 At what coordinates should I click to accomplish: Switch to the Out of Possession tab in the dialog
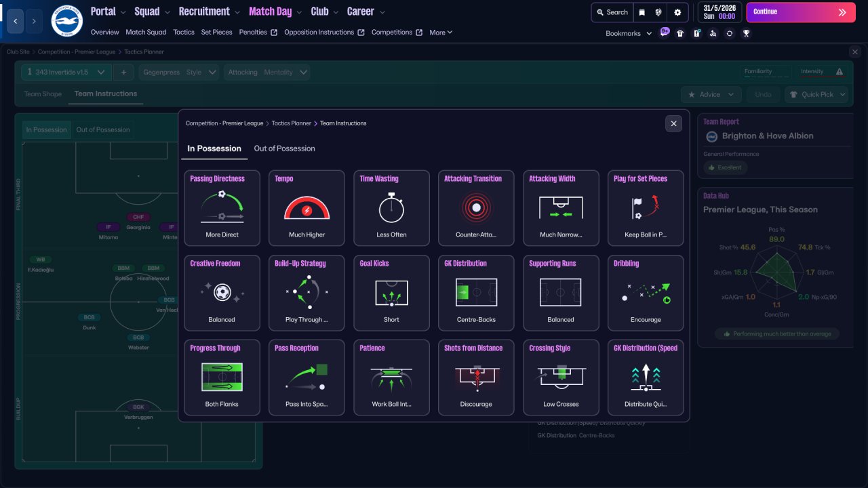tap(284, 148)
